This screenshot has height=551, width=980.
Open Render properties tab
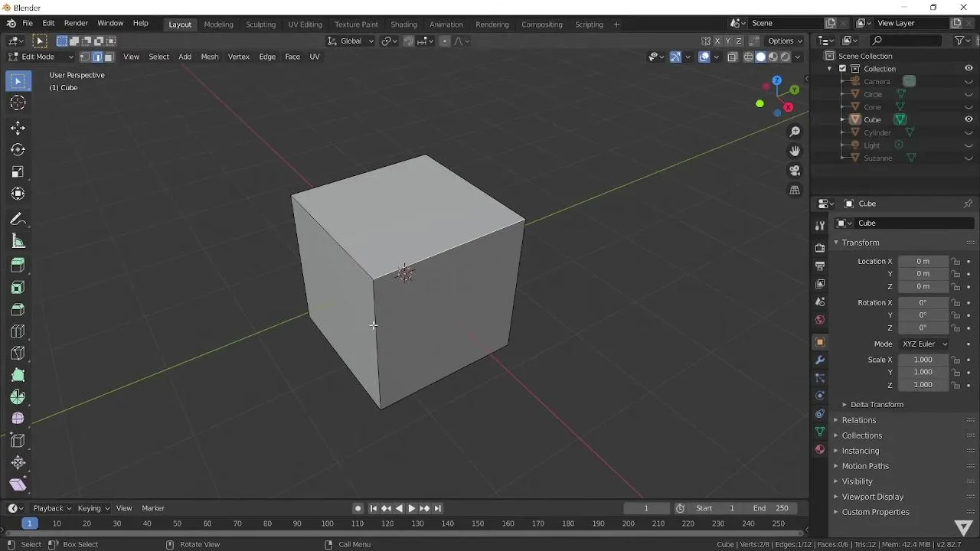(820, 247)
